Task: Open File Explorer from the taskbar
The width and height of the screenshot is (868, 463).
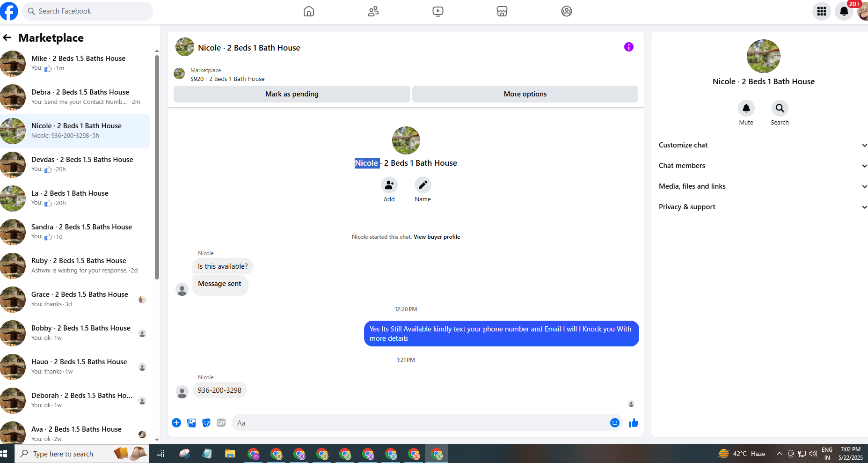Action: [230, 454]
